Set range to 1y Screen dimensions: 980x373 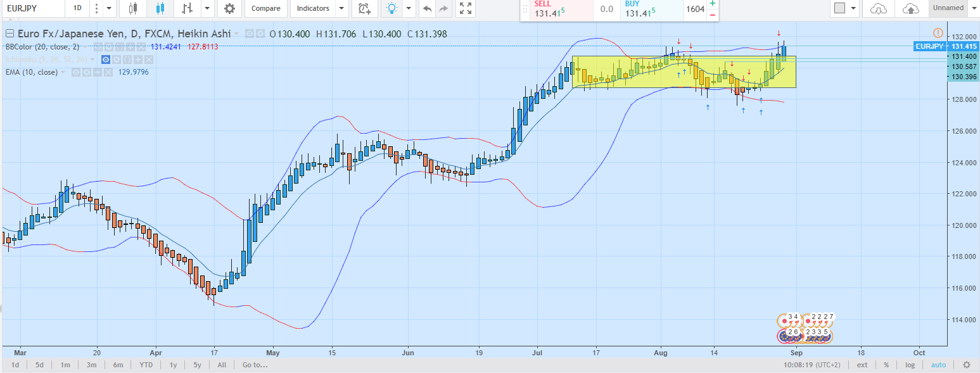pos(172,365)
